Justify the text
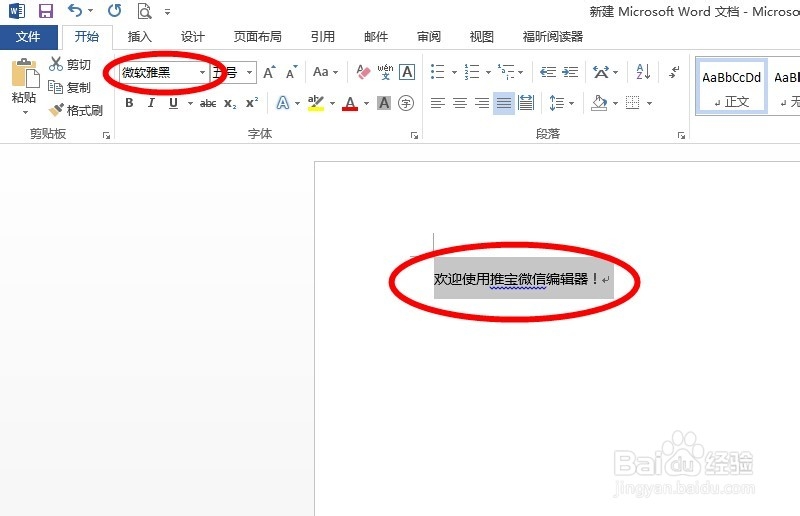The height and width of the screenshot is (516, 800). 504,104
